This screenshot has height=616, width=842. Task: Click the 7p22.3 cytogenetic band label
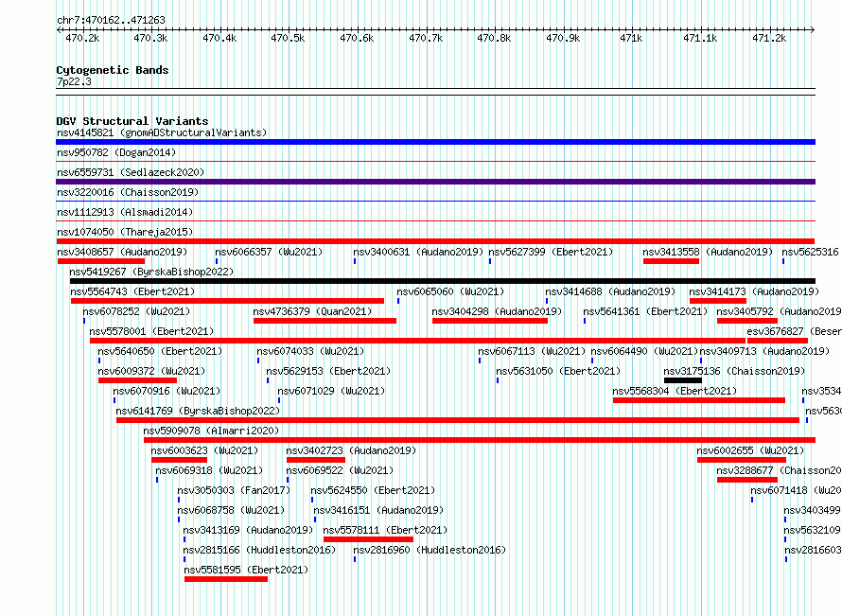click(x=74, y=81)
